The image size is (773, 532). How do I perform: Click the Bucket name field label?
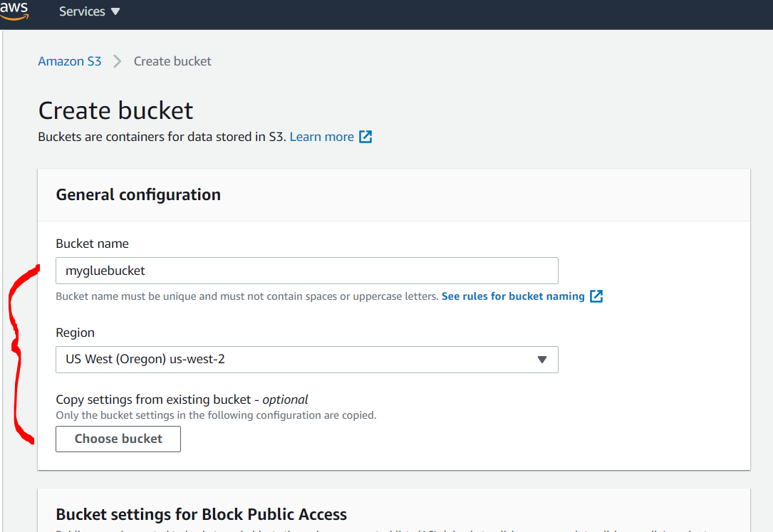[x=92, y=244]
